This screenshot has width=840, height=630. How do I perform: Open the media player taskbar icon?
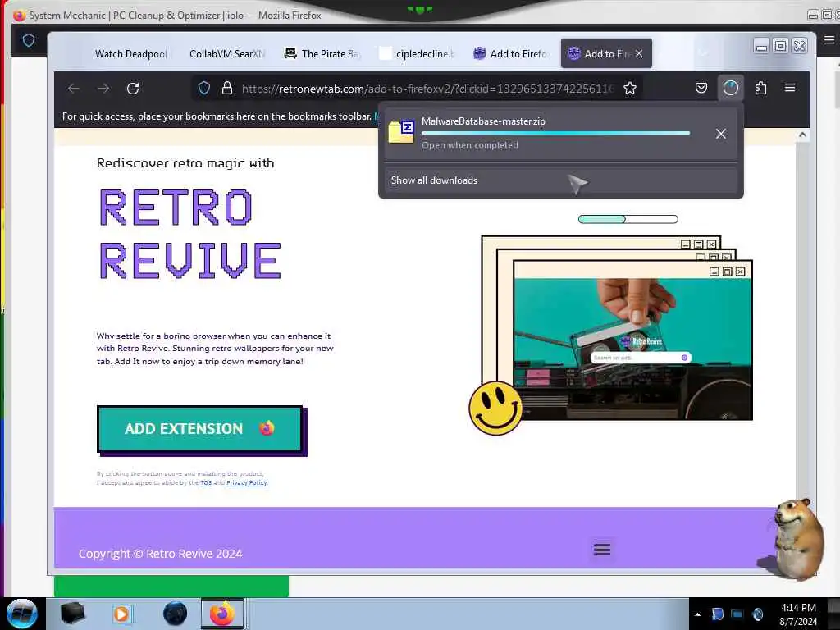point(121,614)
